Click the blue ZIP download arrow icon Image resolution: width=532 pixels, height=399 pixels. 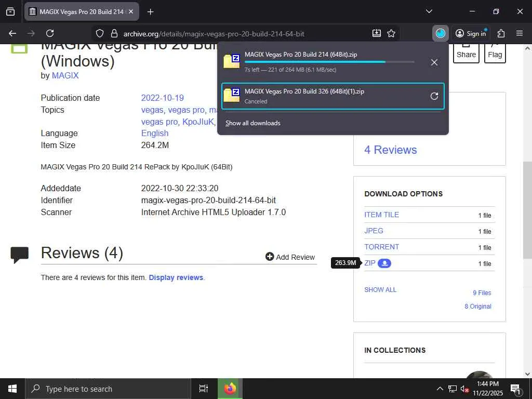(x=384, y=263)
